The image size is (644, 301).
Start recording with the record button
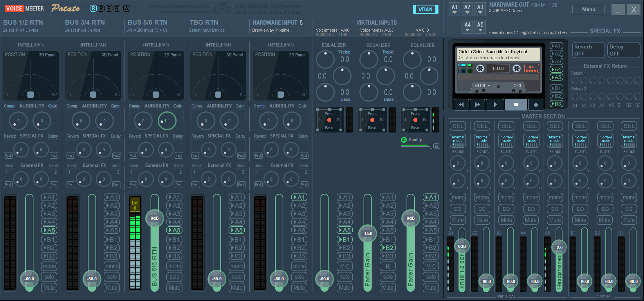click(x=536, y=104)
